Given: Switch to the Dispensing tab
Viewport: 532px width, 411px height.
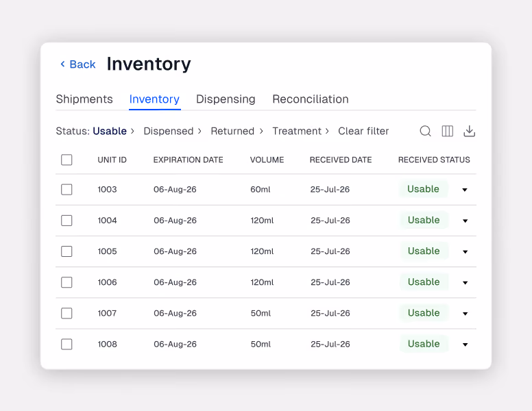Looking at the screenshot, I should point(226,99).
